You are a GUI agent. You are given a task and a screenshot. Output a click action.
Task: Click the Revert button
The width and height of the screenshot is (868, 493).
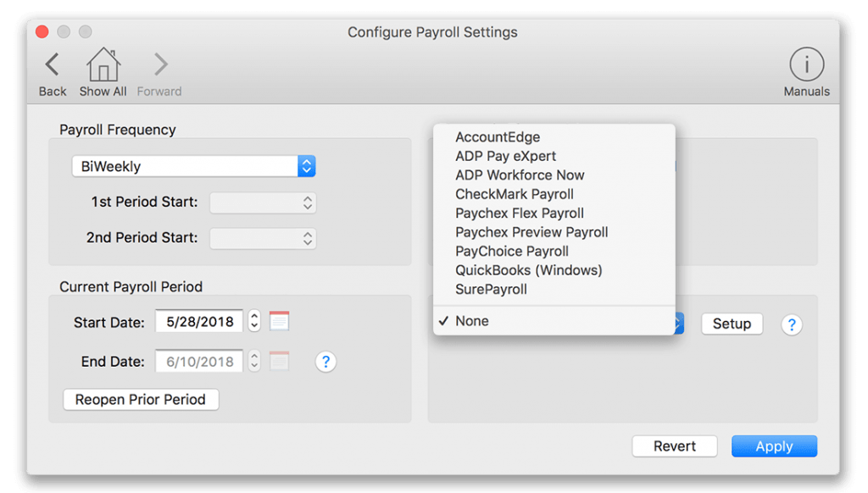pos(674,446)
